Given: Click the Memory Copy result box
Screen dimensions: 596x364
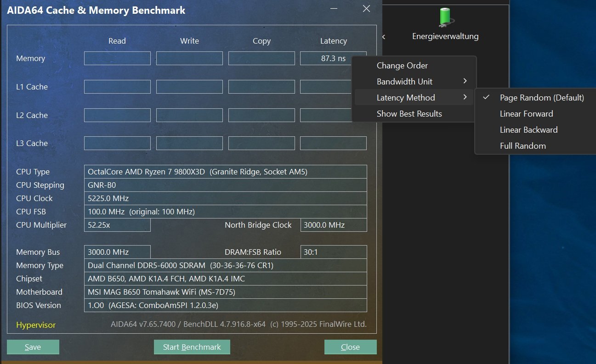Looking at the screenshot, I should tap(261, 58).
